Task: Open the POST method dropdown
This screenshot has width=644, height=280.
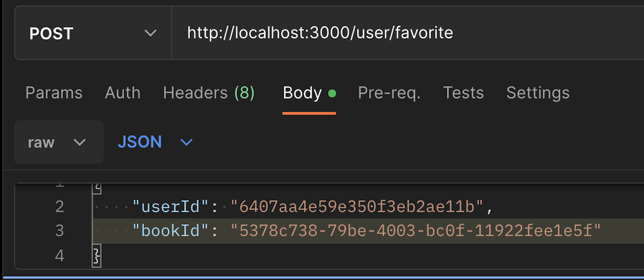Action: pyautogui.click(x=93, y=33)
